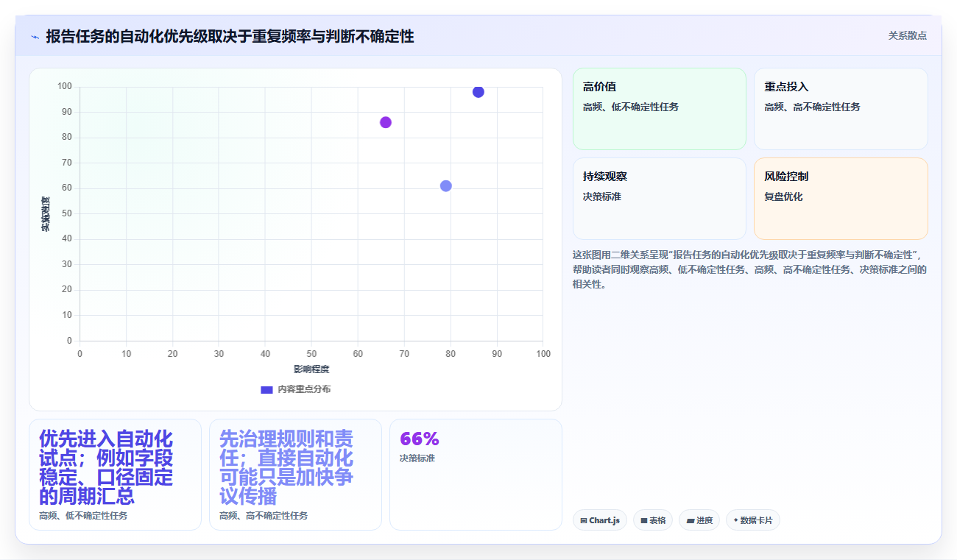Click the 优先进入自动化试点 card text
This screenshot has height=560, width=957.
tap(106, 467)
